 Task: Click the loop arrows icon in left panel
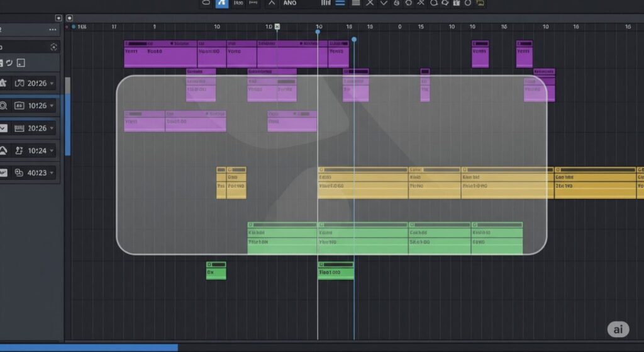[9, 63]
